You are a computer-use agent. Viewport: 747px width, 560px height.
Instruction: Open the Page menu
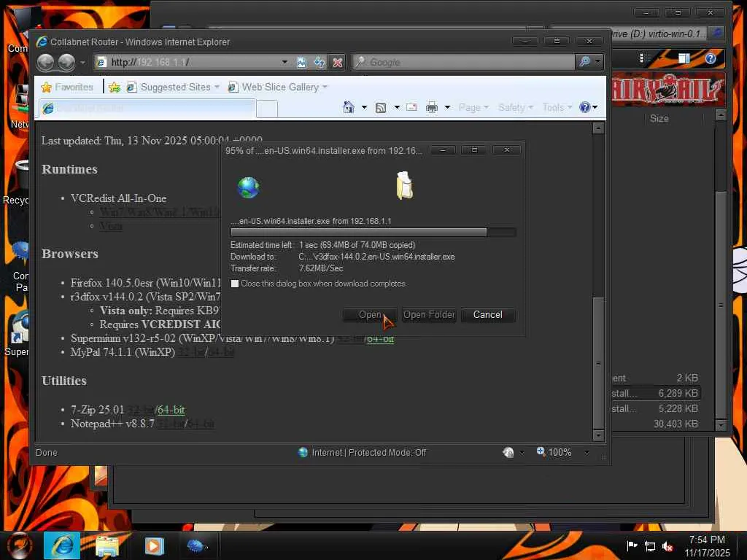[x=473, y=108]
